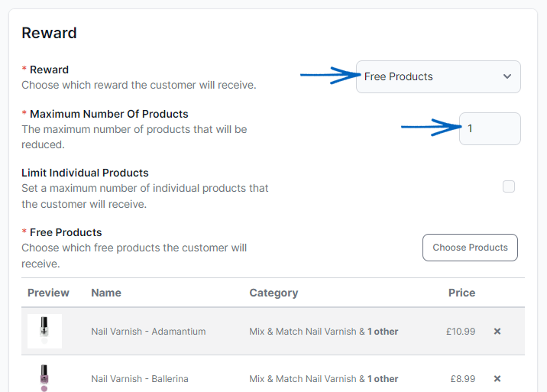Enable the Limit Individual Products checkbox
Viewport: 547px width, 392px height.
tap(509, 186)
